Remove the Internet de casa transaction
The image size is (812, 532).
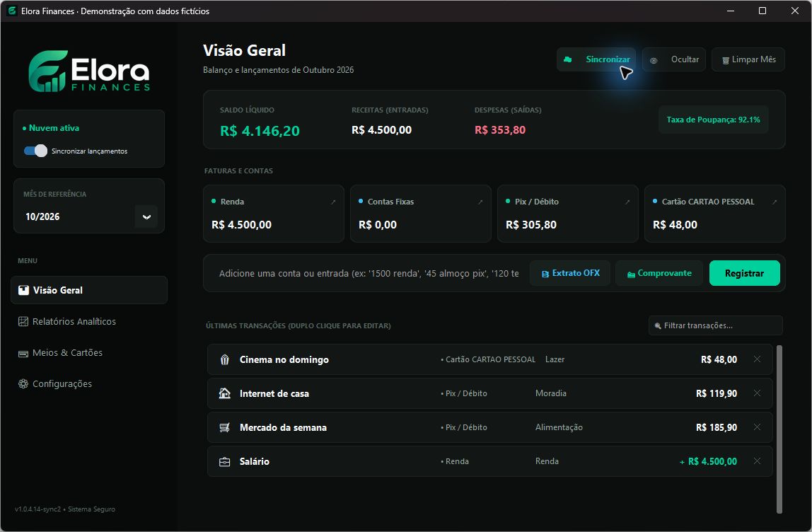[x=757, y=393]
